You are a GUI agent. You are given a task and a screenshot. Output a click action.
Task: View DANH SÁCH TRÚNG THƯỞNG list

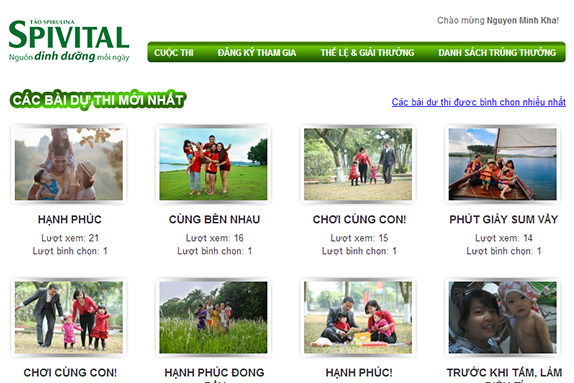[497, 53]
